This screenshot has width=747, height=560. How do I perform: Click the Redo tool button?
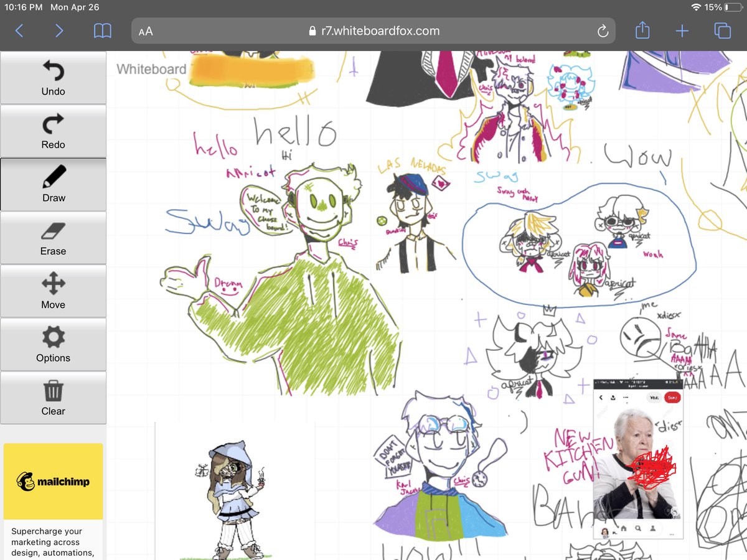[53, 131]
